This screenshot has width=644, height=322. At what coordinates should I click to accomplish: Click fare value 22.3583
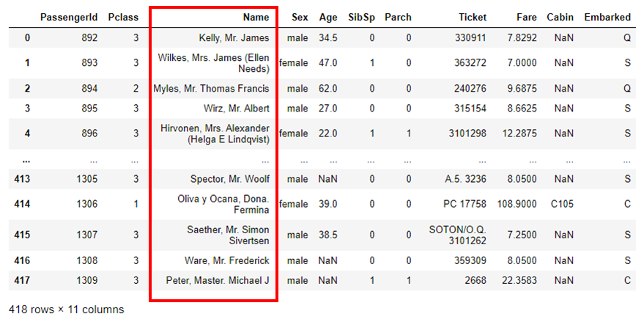click(x=519, y=280)
